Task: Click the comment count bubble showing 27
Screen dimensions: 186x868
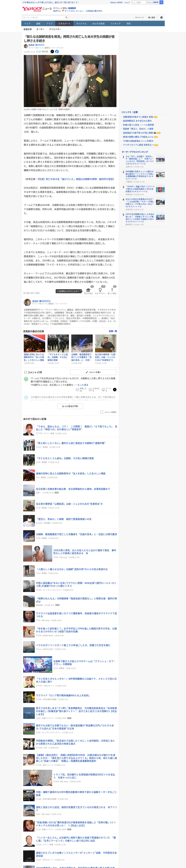Action: click(39, 52)
